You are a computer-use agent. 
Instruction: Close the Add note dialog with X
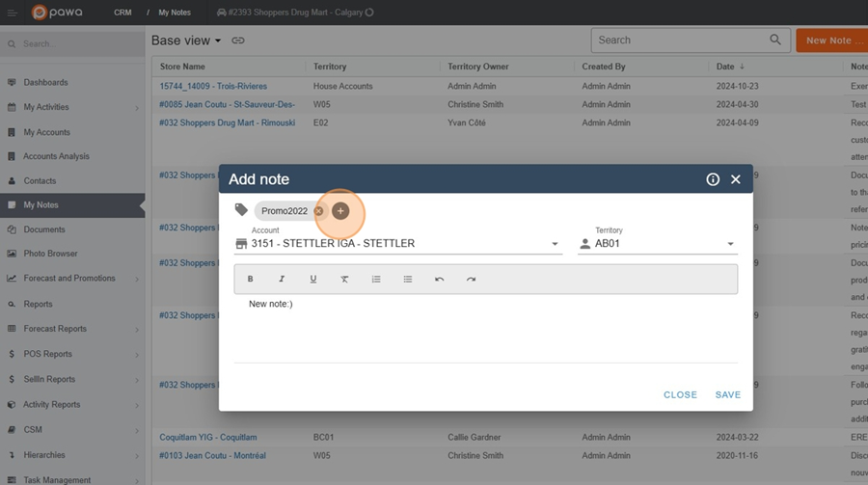coord(735,179)
